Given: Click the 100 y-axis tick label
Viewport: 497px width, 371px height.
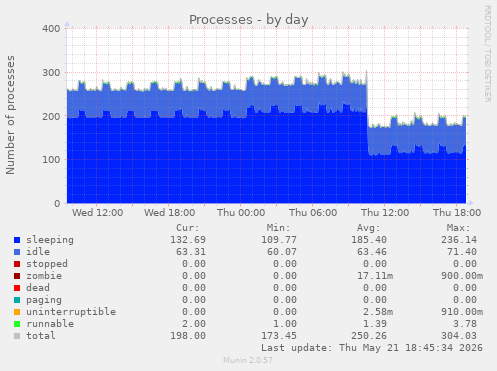Looking at the screenshot, I should [51, 160].
